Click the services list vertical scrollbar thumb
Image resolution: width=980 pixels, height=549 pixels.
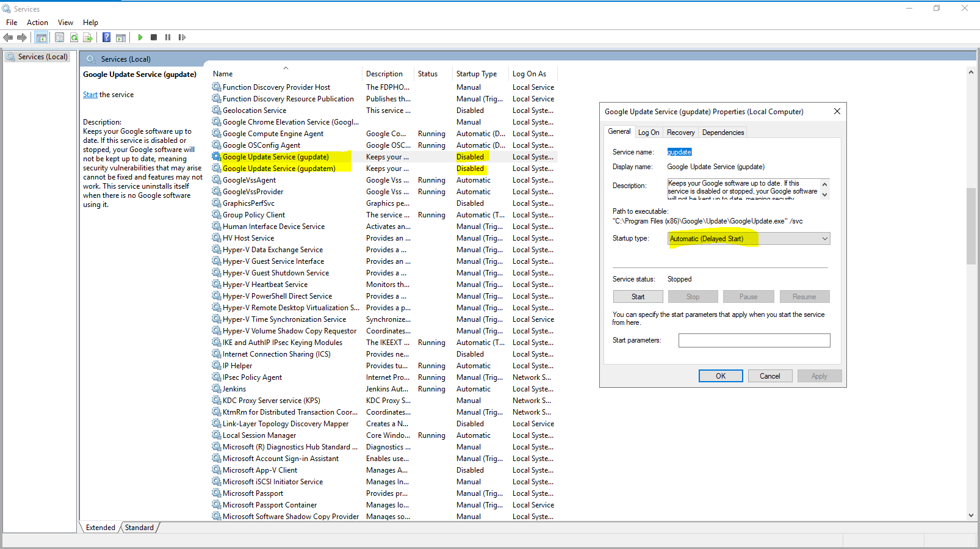pyautogui.click(x=971, y=226)
